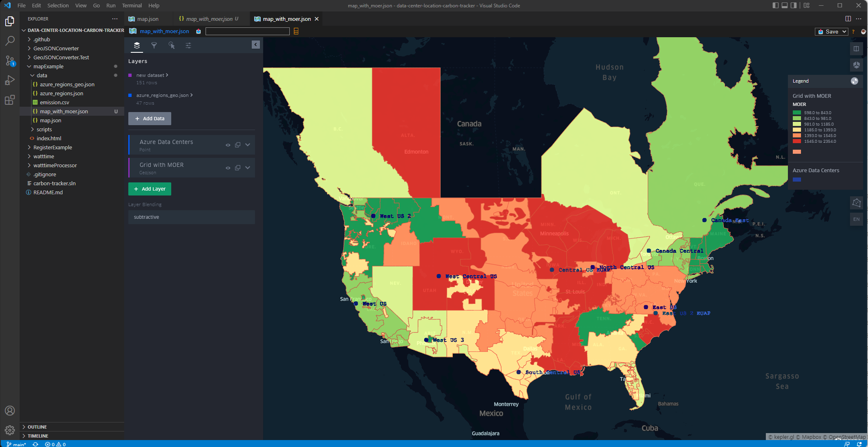Click the Add Data button

pos(150,119)
